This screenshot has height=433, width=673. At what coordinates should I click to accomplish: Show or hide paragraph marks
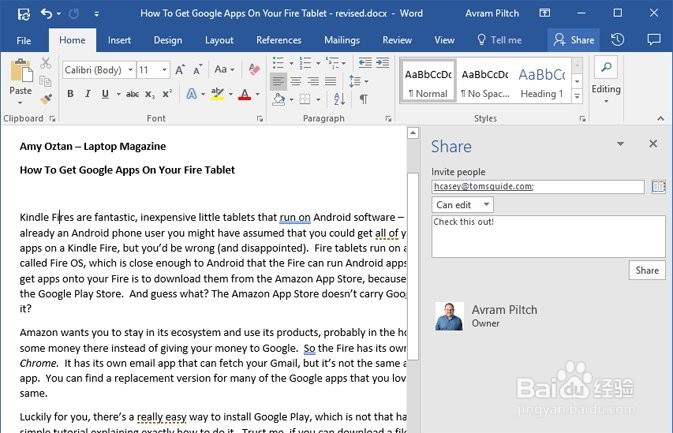pyautogui.click(x=364, y=100)
